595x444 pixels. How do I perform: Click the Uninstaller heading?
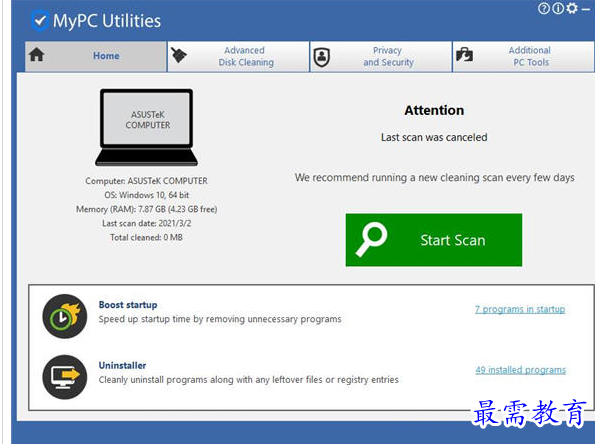click(x=122, y=365)
